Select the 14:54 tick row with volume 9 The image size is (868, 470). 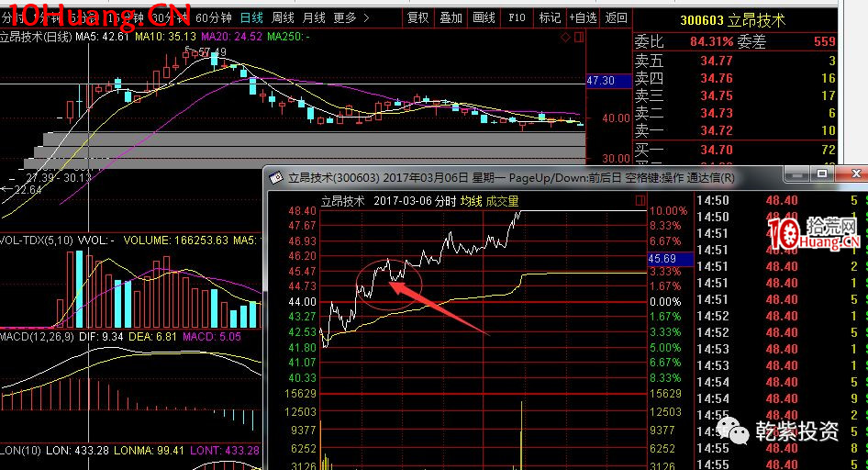[777, 398]
